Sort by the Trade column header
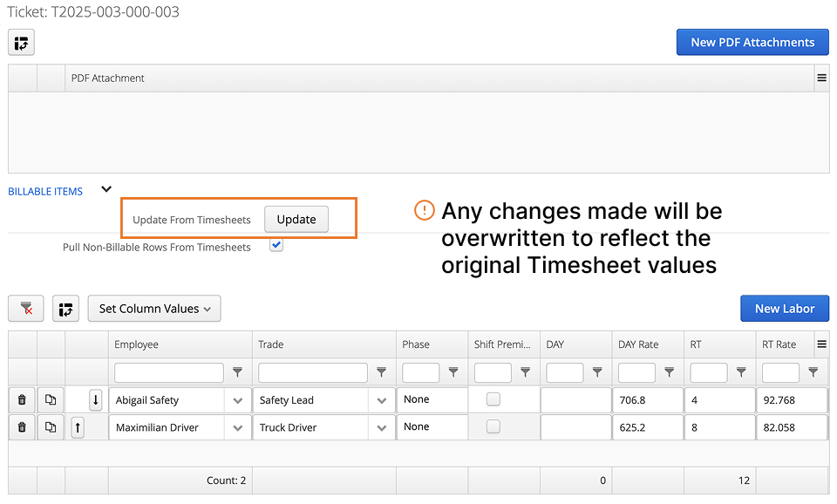 coord(324,344)
